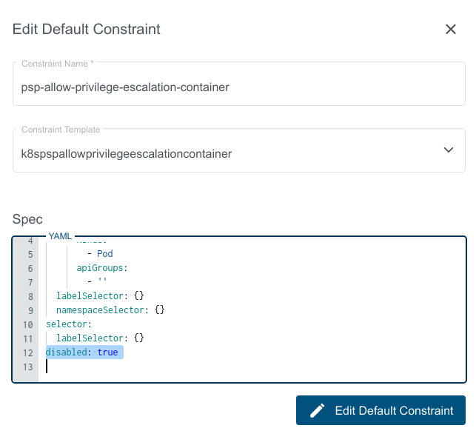Click the pencil icon on the edit button
Image resolution: width=476 pixels, height=448 pixels.
pos(318,410)
